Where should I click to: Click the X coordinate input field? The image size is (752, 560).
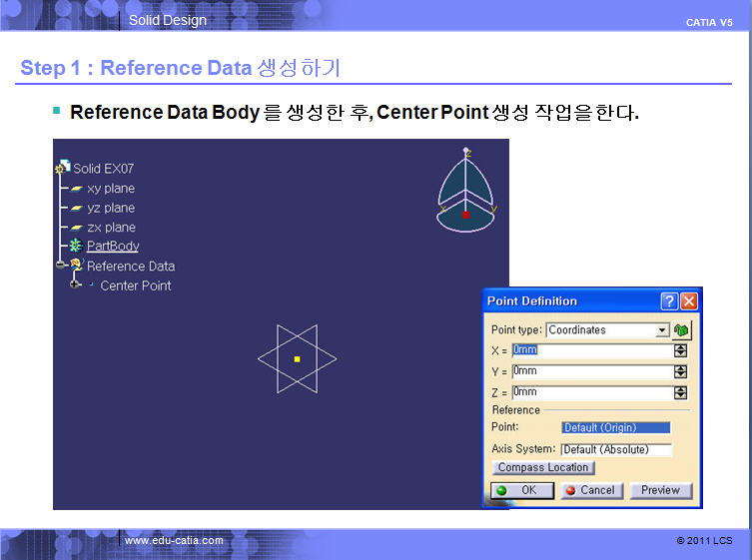593,350
